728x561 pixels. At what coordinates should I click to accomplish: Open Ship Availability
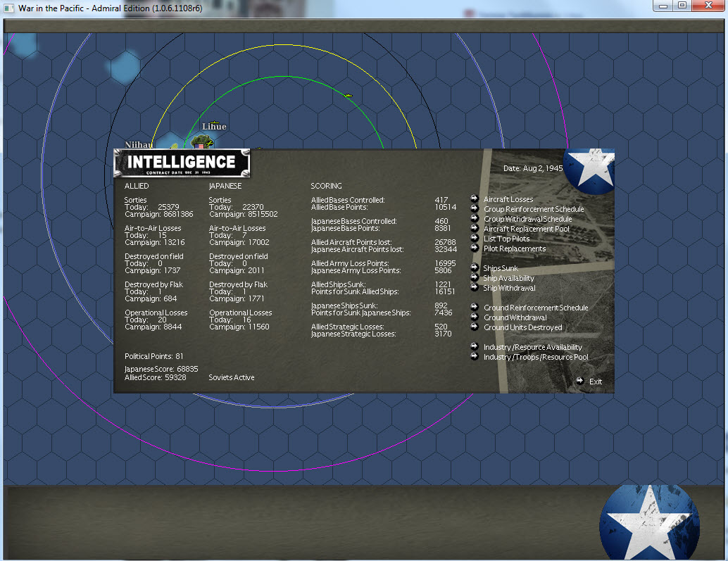(x=508, y=278)
